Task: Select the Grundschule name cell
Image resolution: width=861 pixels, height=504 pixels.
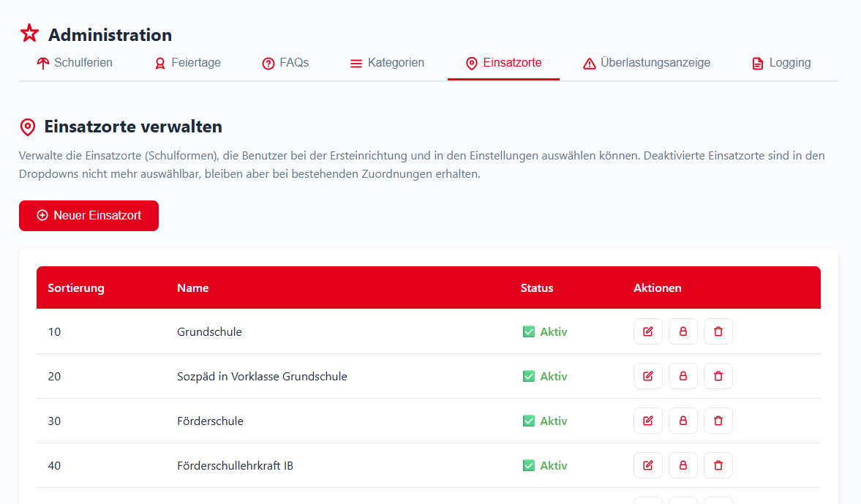Action: pos(209,331)
